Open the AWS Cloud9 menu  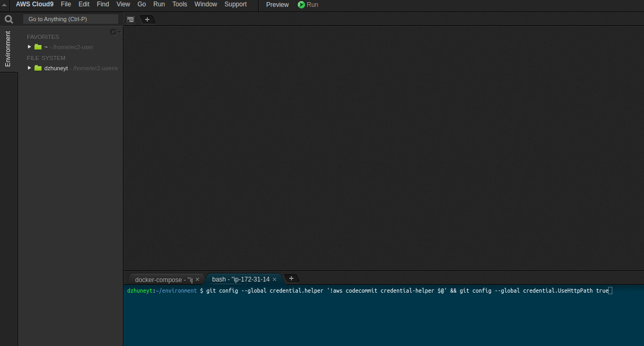pos(34,4)
